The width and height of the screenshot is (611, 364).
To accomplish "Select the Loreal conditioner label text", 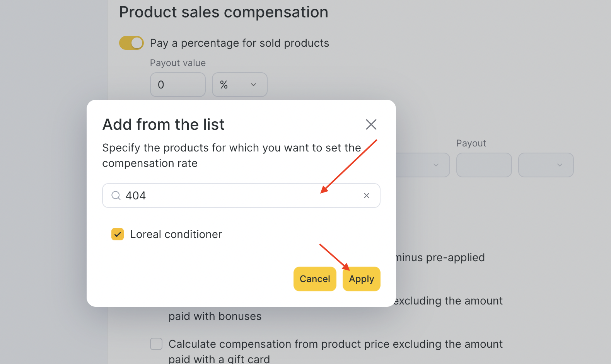I will (176, 234).
